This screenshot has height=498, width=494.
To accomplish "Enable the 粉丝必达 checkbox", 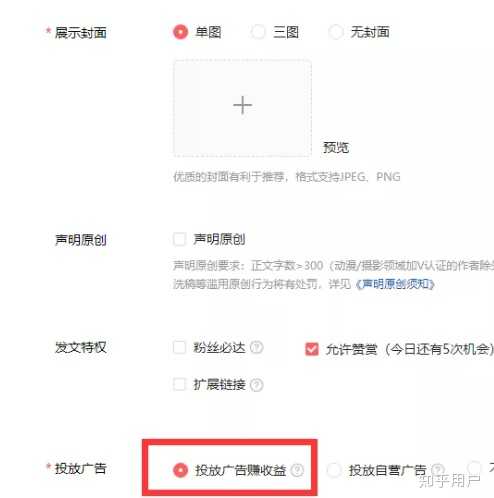I will click(x=179, y=347).
